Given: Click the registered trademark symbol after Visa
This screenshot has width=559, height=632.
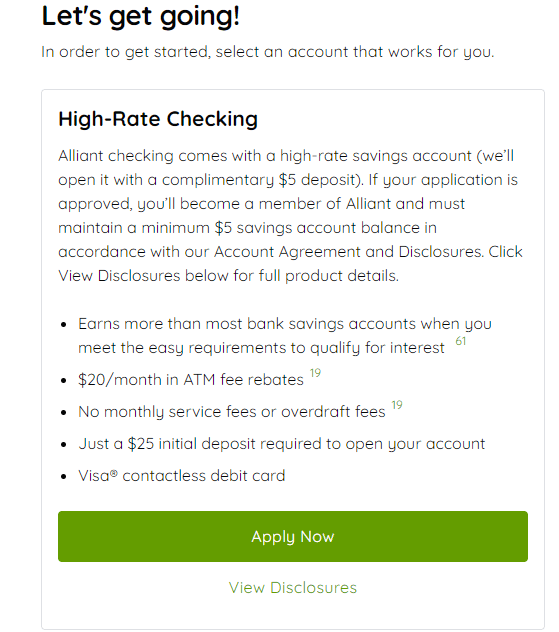Looking at the screenshot, I should pyautogui.click(x=114, y=473).
